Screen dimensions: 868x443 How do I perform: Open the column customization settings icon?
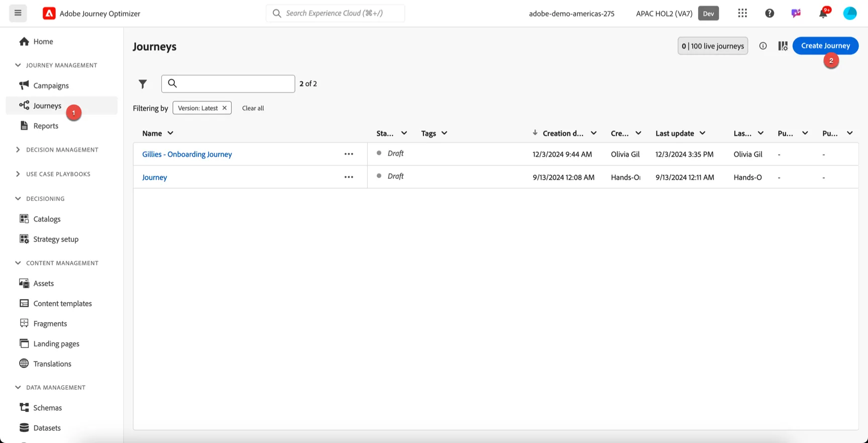pyautogui.click(x=783, y=46)
